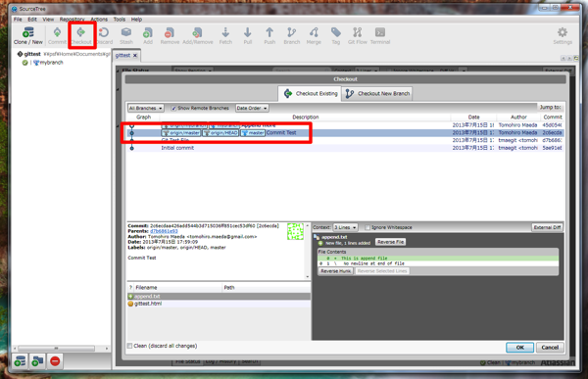Open Settings gear icon
588x379 pixels.
563,35
